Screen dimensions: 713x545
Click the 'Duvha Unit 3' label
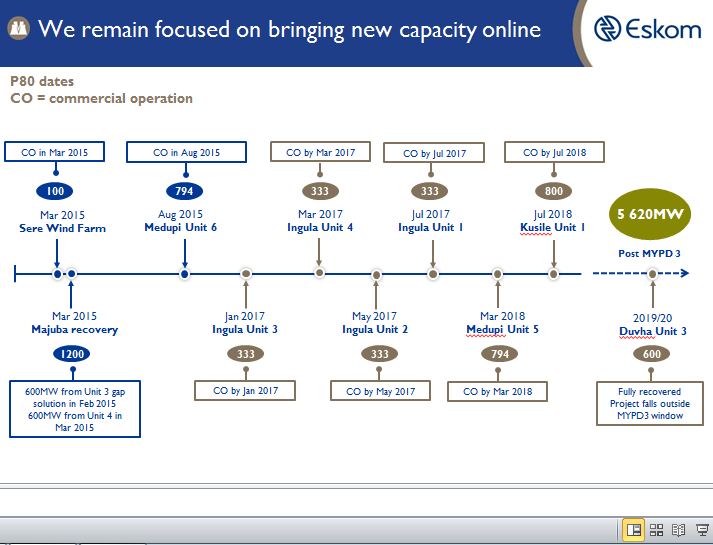pyautogui.click(x=653, y=331)
